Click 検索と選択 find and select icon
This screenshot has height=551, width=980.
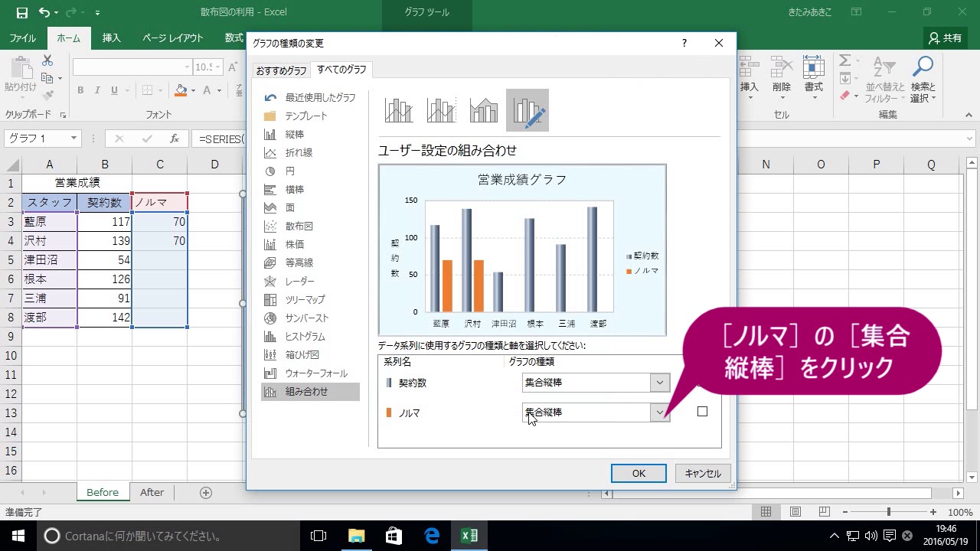[923, 80]
